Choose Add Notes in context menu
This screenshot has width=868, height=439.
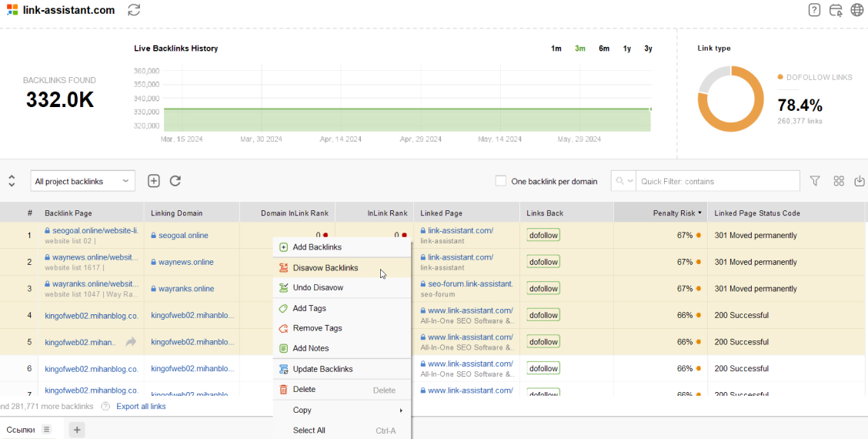point(342,348)
